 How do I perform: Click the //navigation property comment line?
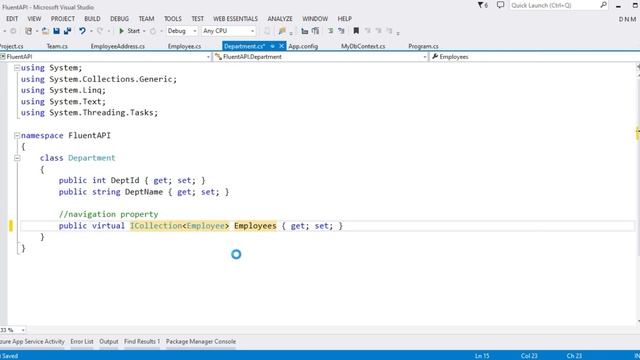pos(108,214)
